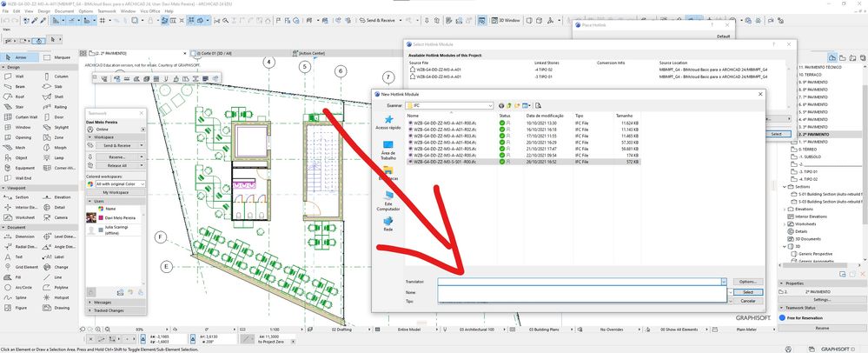This screenshot has width=868, height=353.
Task: Open the Document menu
Action: 64,11
